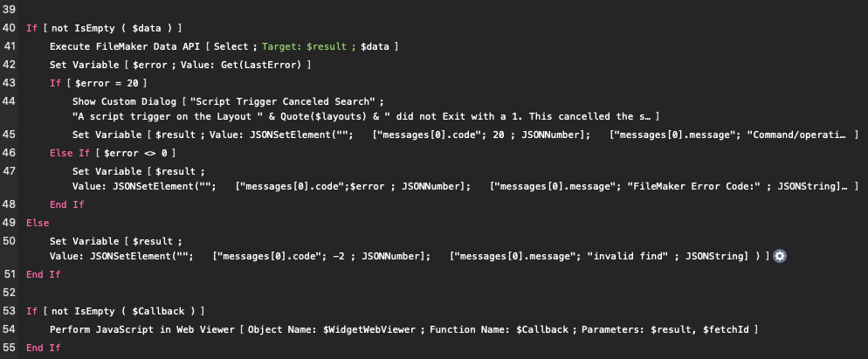This screenshot has height=359, width=868.
Task: Click the If $error = 20 step
Action: [98, 83]
